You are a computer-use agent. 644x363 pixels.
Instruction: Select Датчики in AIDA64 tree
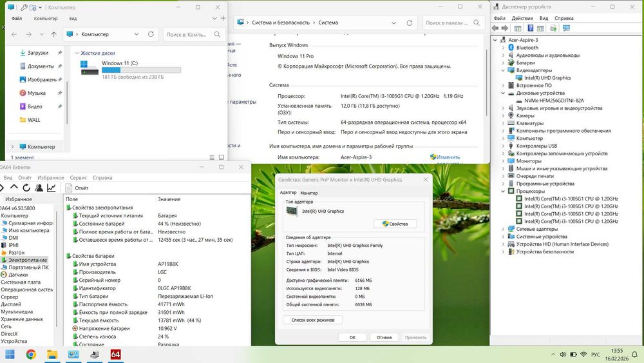point(18,275)
